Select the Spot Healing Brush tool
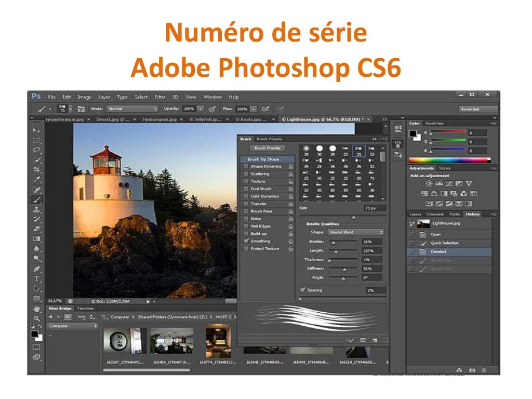Viewport: 532px width, 399px height. click(x=37, y=190)
